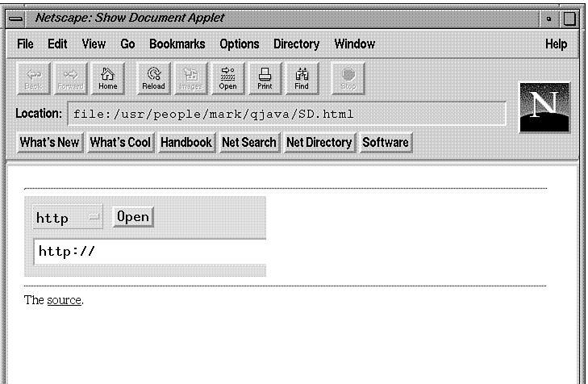
Task: Click the Open location toolbar icon
Action: click(x=227, y=77)
